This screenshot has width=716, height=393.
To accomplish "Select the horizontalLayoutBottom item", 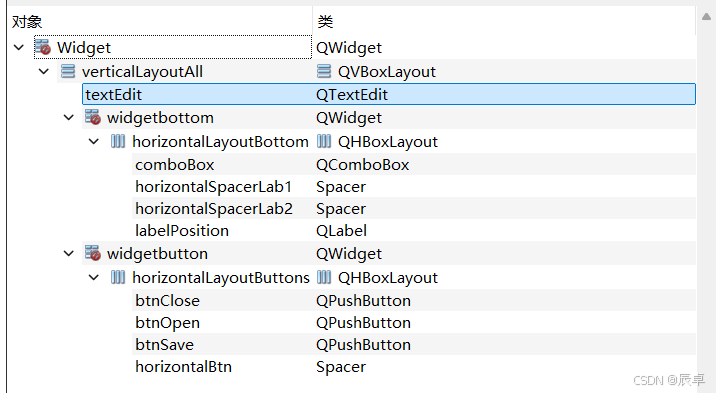I will 221,141.
